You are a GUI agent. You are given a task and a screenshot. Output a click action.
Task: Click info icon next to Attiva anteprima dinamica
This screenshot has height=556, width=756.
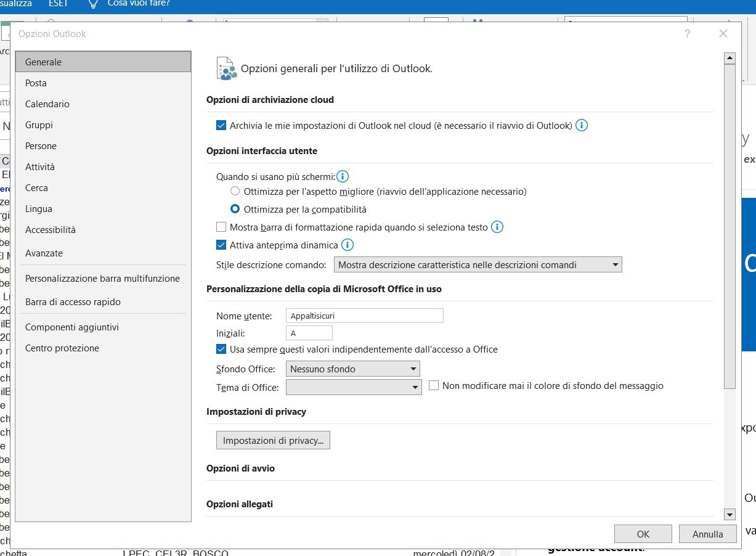348,245
